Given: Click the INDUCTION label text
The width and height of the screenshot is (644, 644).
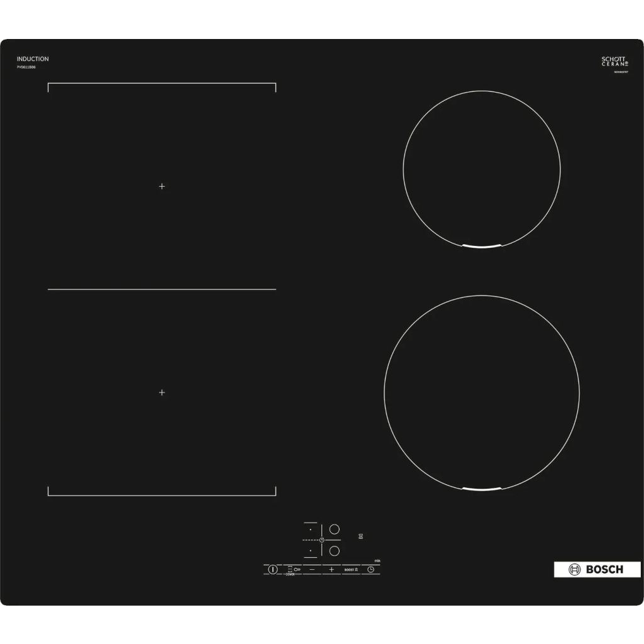Looking at the screenshot, I should [x=33, y=59].
